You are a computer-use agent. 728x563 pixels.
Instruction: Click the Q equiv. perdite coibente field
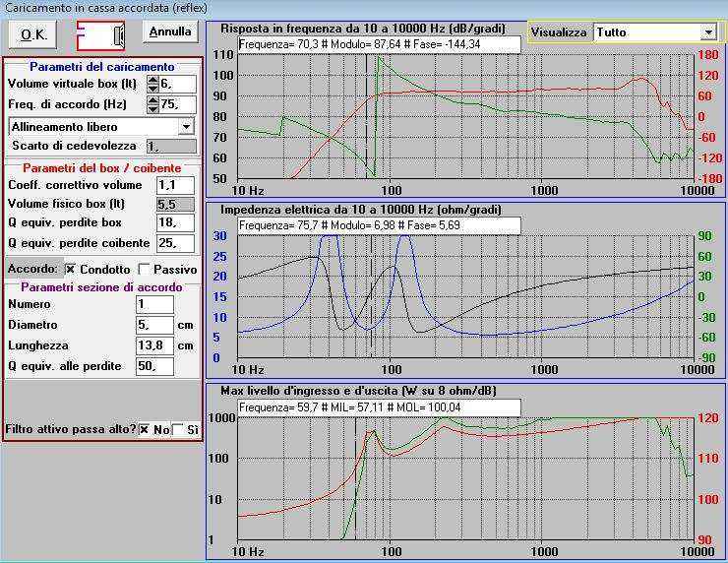pyautogui.click(x=175, y=243)
